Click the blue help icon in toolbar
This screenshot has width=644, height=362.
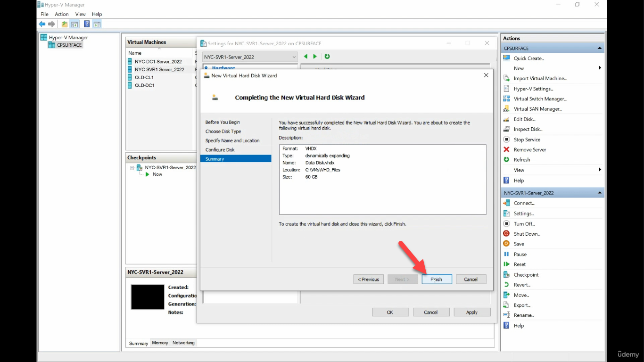87,24
